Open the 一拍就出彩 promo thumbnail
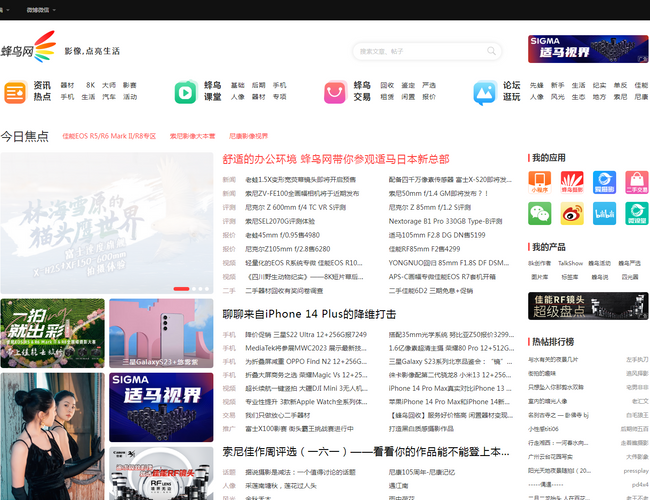Image resolution: width=650 pixels, height=500 pixels. coord(52,333)
